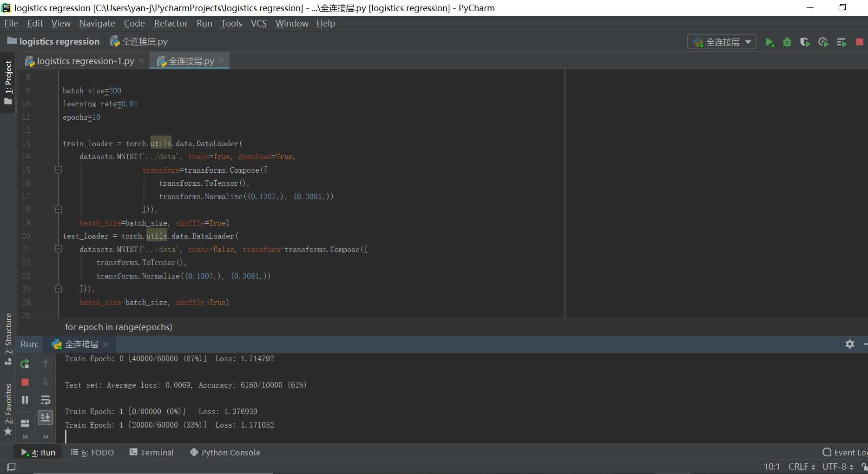Close the 全连接层 run tab
868x474 pixels.
click(x=105, y=344)
